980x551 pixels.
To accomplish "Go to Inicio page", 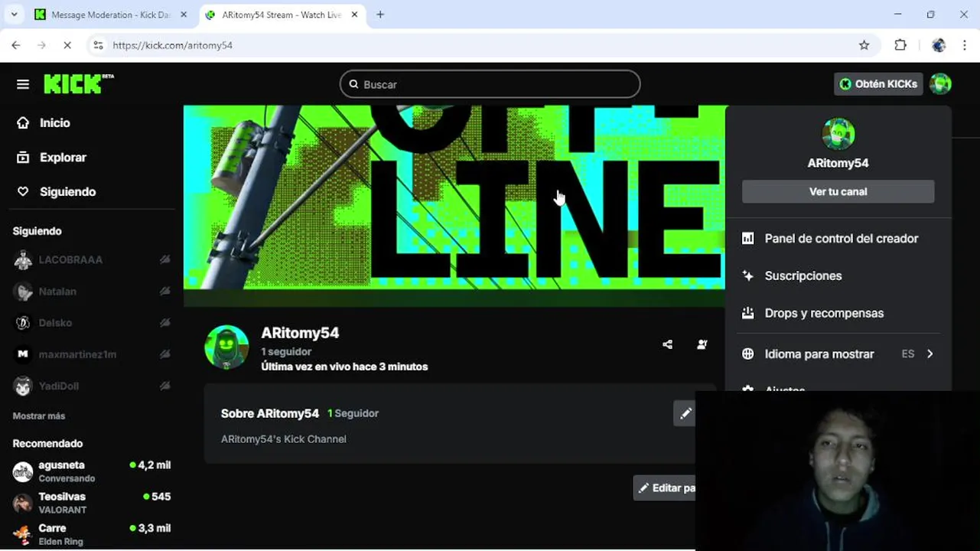I will coord(54,122).
